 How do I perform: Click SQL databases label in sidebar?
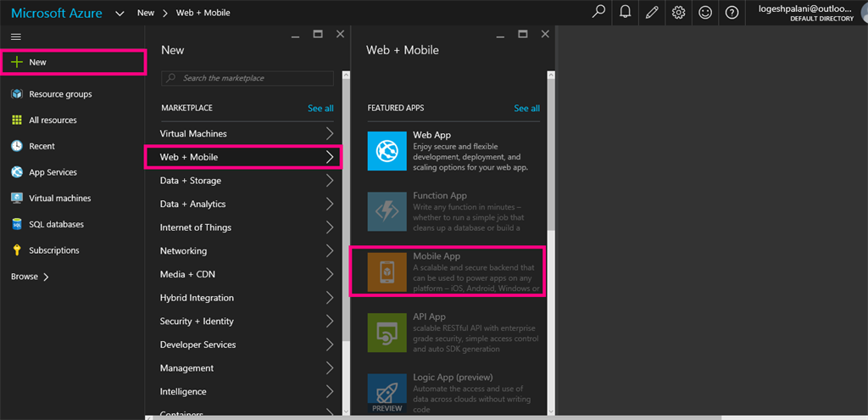click(57, 224)
